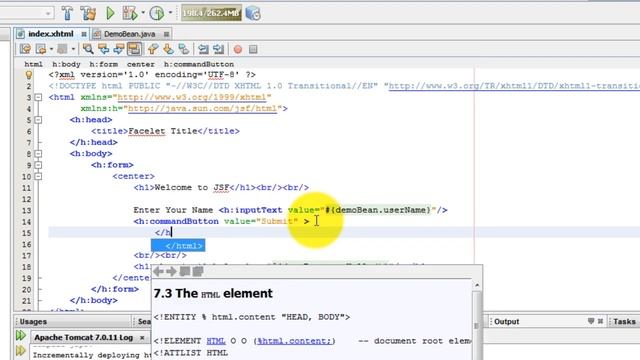640x360 pixels.
Task: Select the </html> code completion suggestion
Action: (x=178, y=246)
